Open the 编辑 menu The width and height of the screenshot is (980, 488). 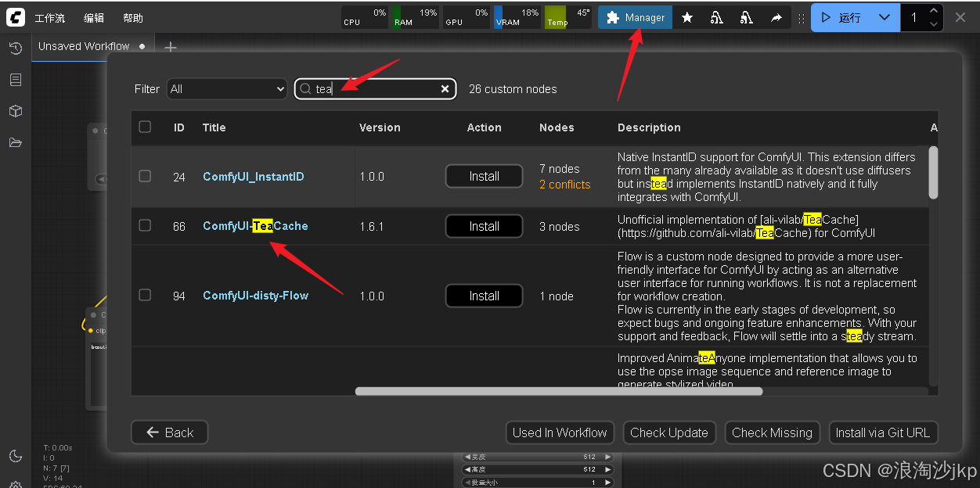tap(94, 17)
